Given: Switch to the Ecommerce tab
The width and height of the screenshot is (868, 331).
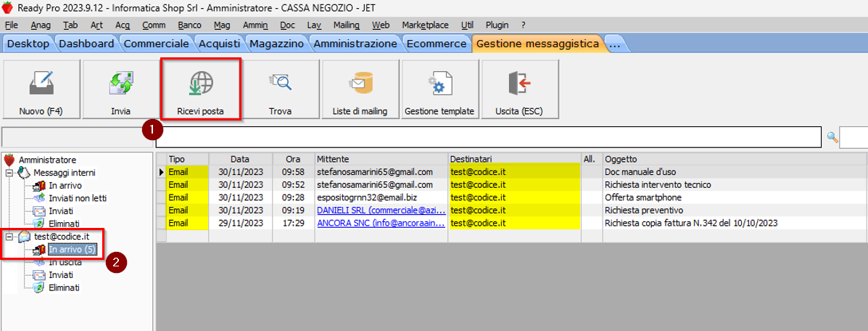Looking at the screenshot, I should click(437, 44).
